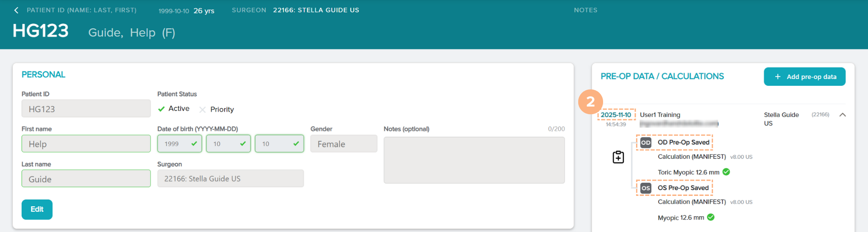Click the back arrow in header
868x232 pixels.
tap(16, 10)
